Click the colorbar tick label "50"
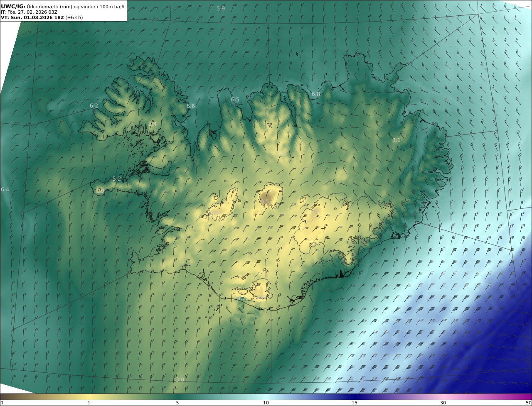The width and height of the screenshot is (532, 406). coord(529,403)
